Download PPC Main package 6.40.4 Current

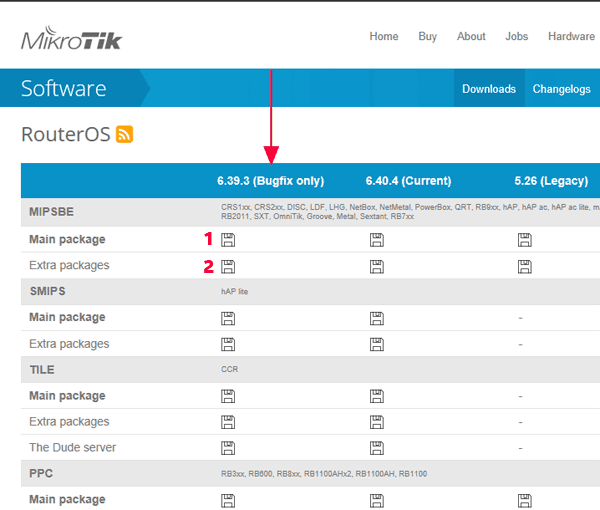[x=377, y=500]
